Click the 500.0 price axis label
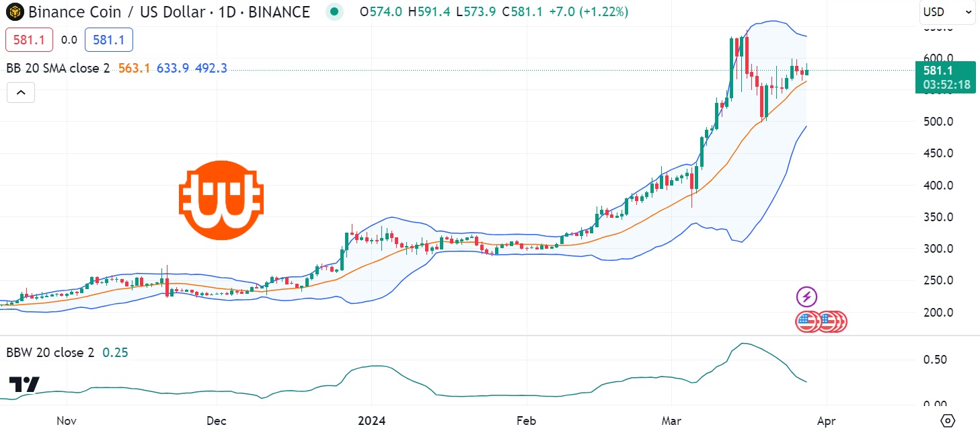This screenshot has width=980, height=433. (937, 122)
